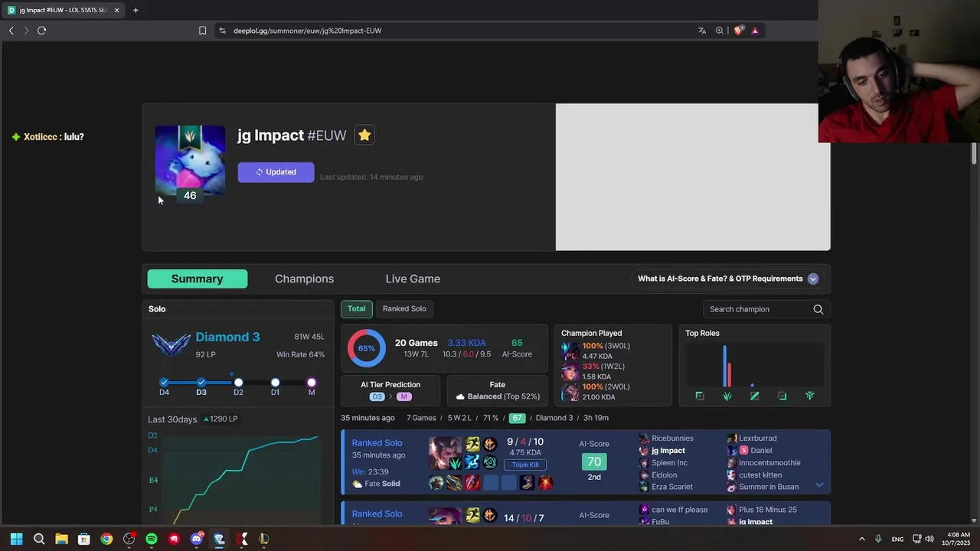Viewport: 980px width, 551px height.
Task: Click the D2 tier progress marker
Action: tap(238, 382)
